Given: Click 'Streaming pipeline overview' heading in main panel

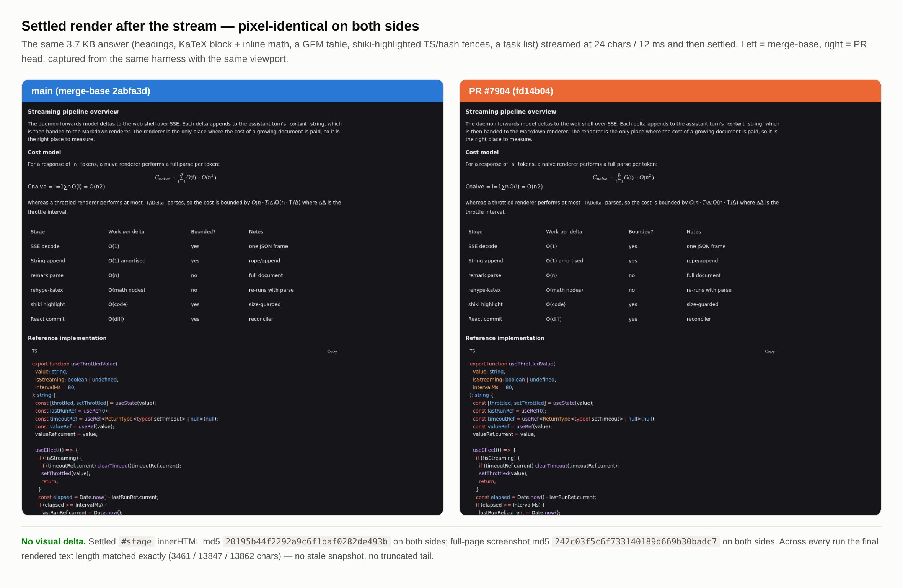Looking at the screenshot, I should click(73, 112).
